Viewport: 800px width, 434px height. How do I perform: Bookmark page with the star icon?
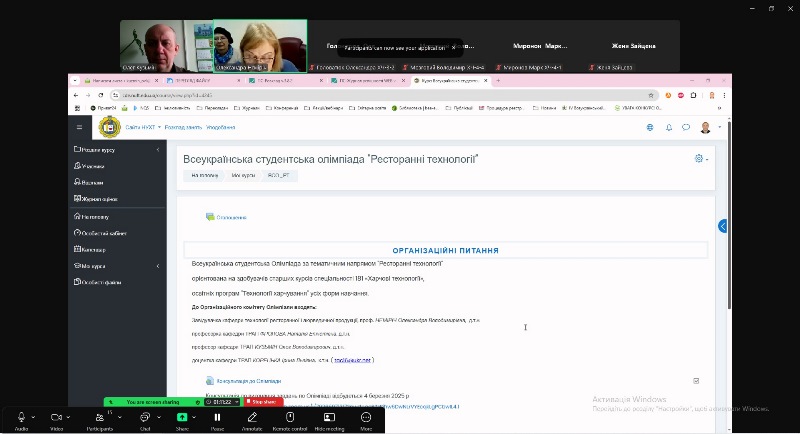click(651, 95)
